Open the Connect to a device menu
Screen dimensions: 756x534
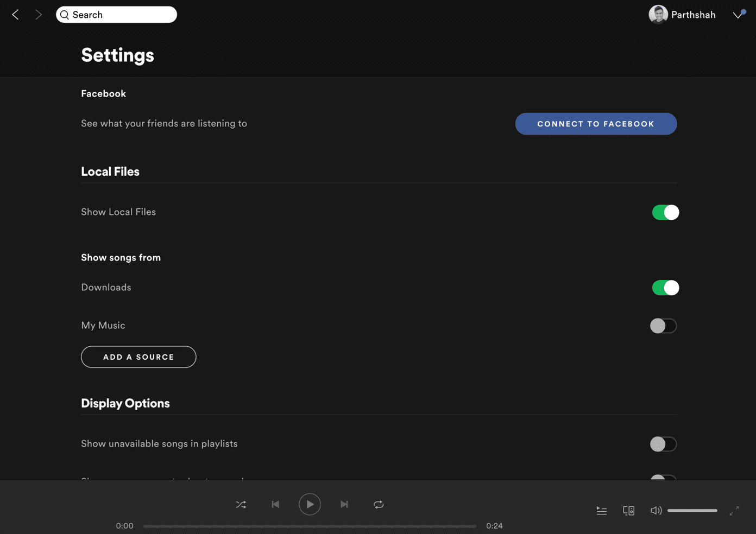[628, 511]
